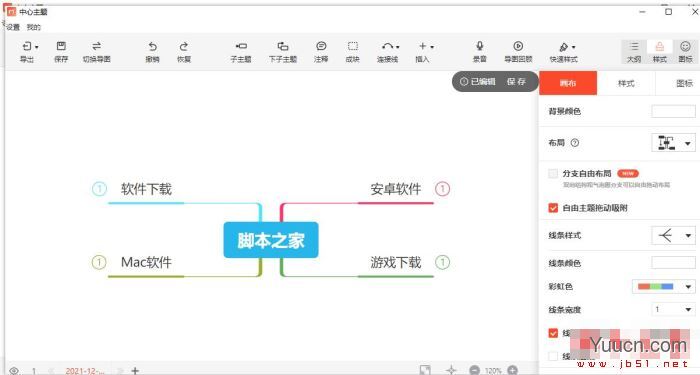The height and width of the screenshot is (375, 700).
Task: Click the 图标 smiley toolbar icon
Action: click(x=685, y=46)
